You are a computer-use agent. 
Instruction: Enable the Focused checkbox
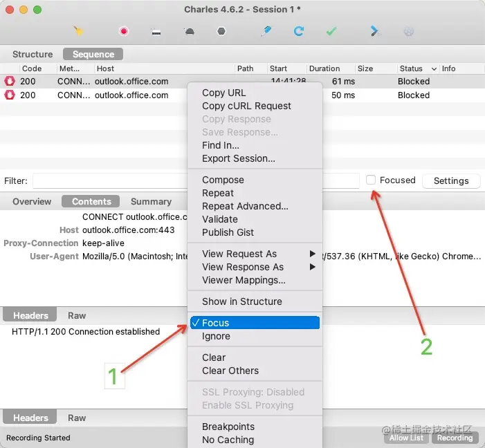371,180
